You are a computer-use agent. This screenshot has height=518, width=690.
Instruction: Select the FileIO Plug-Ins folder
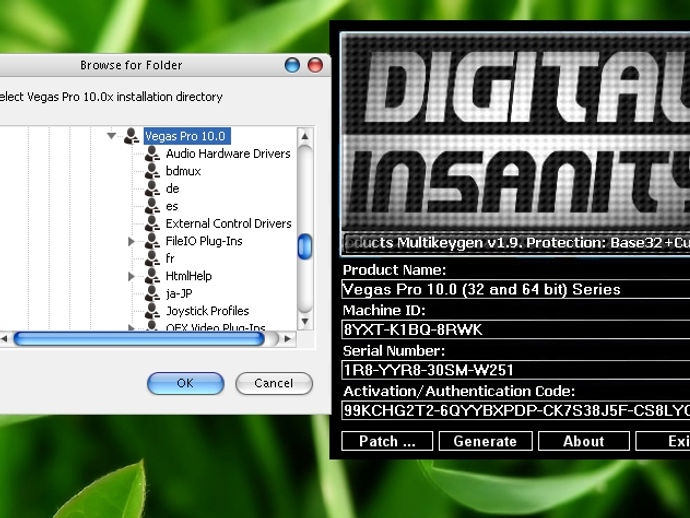(x=204, y=241)
